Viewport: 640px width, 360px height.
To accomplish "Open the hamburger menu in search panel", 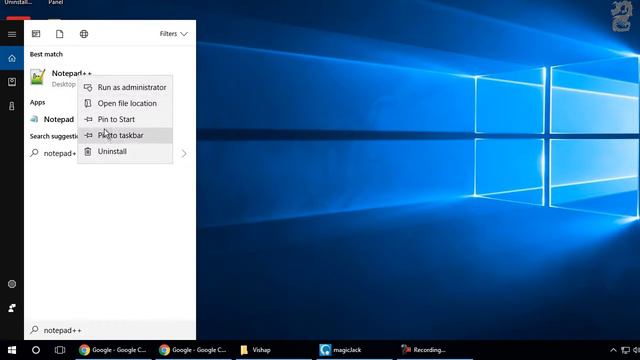I will click(x=12, y=34).
